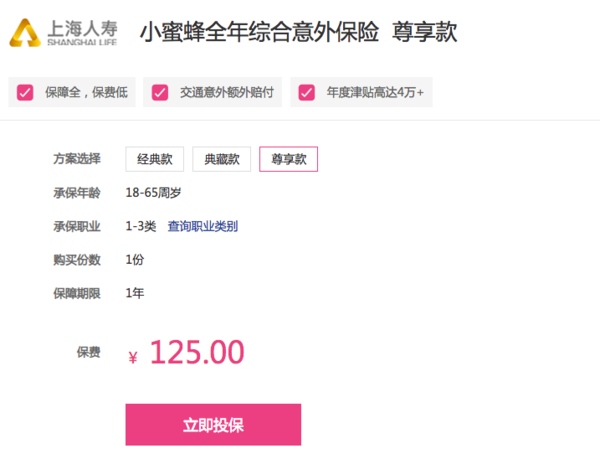Click the ¥125.00 premium price

[186, 353]
